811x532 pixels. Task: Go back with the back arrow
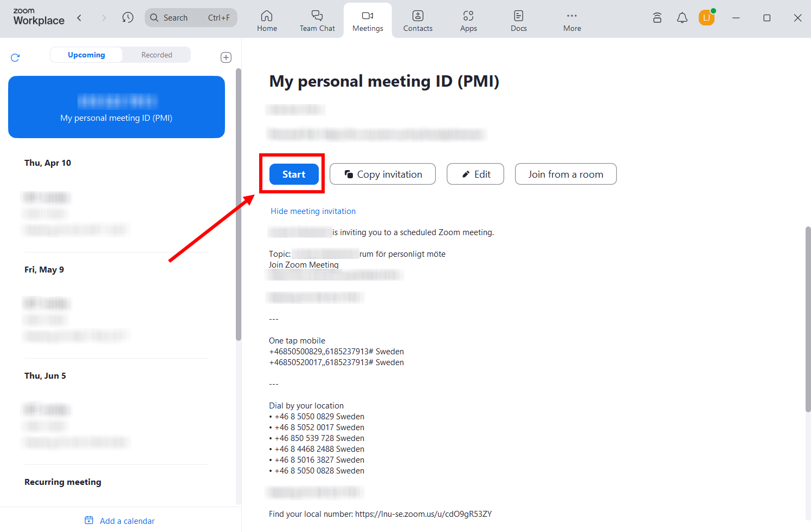(x=79, y=18)
